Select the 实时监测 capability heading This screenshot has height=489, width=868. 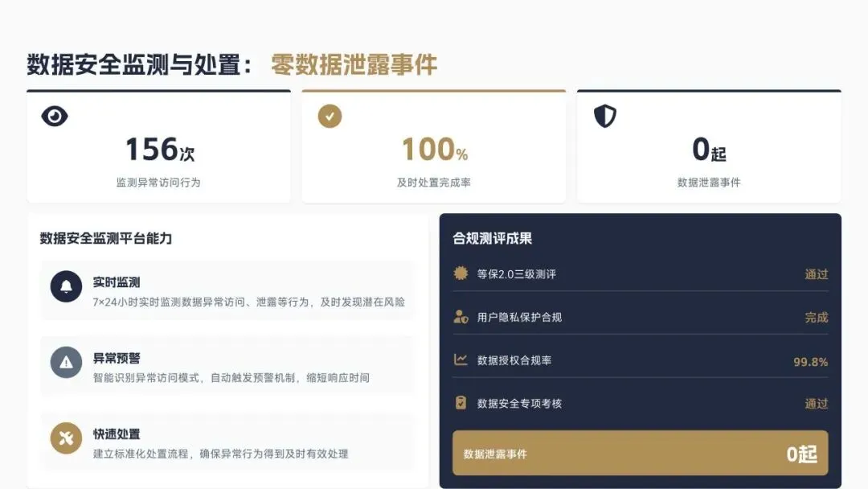point(117,282)
